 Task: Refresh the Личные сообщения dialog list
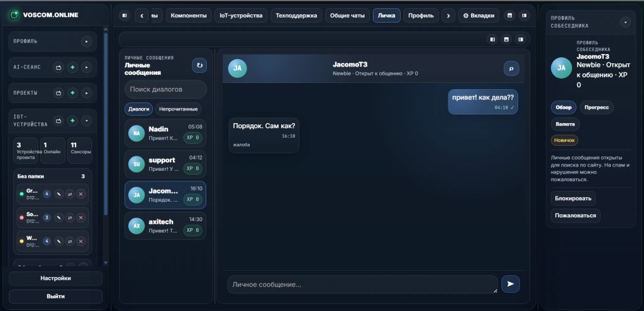click(199, 65)
